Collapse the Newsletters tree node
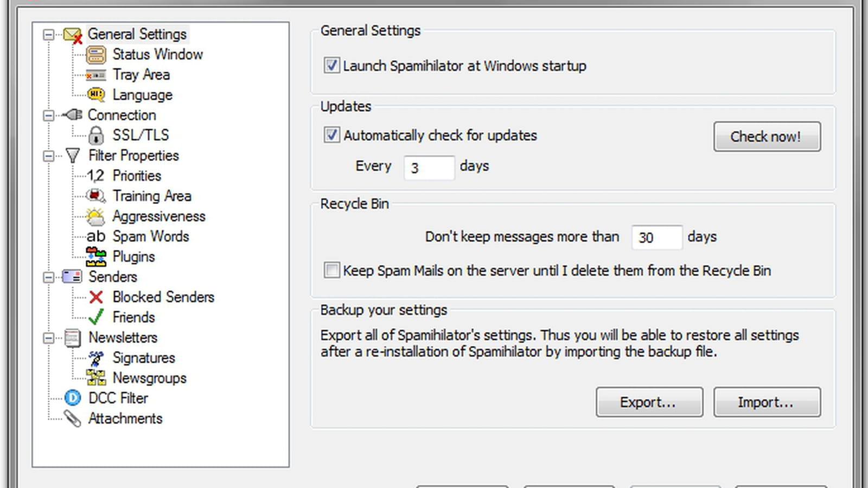 coord(49,338)
